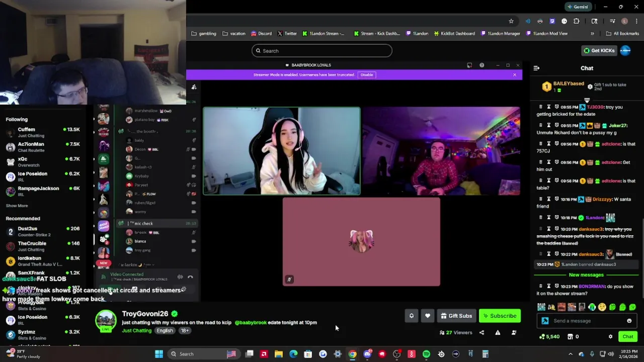Click the English language tag
644x362 pixels.
point(165,331)
